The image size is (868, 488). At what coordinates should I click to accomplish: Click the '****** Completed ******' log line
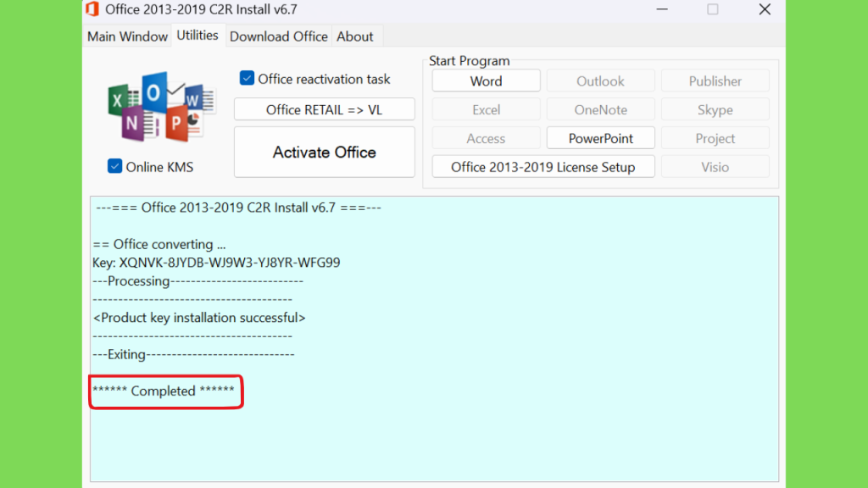[164, 391]
